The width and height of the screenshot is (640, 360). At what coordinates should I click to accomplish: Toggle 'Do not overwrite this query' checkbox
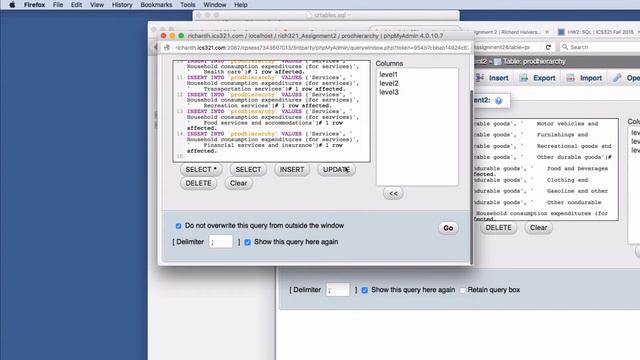pyautogui.click(x=178, y=226)
